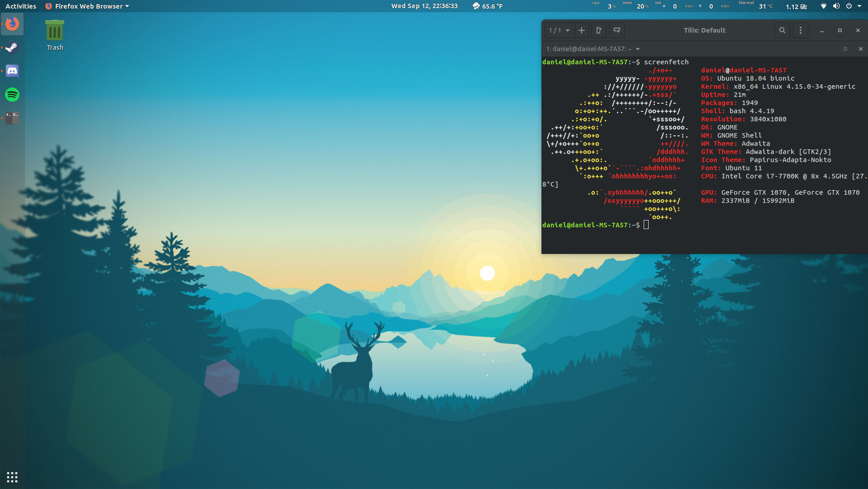Click the screenfetch command text
Image resolution: width=868 pixels, height=489 pixels.
pyautogui.click(x=666, y=62)
